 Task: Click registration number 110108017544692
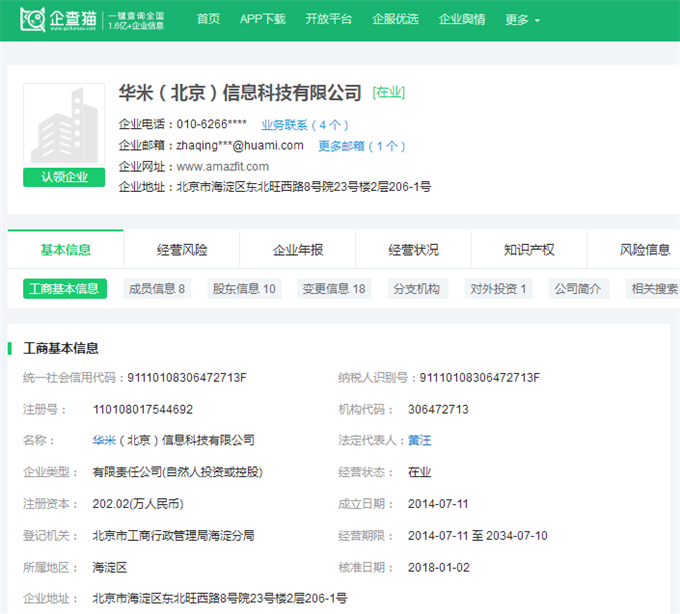143,409
